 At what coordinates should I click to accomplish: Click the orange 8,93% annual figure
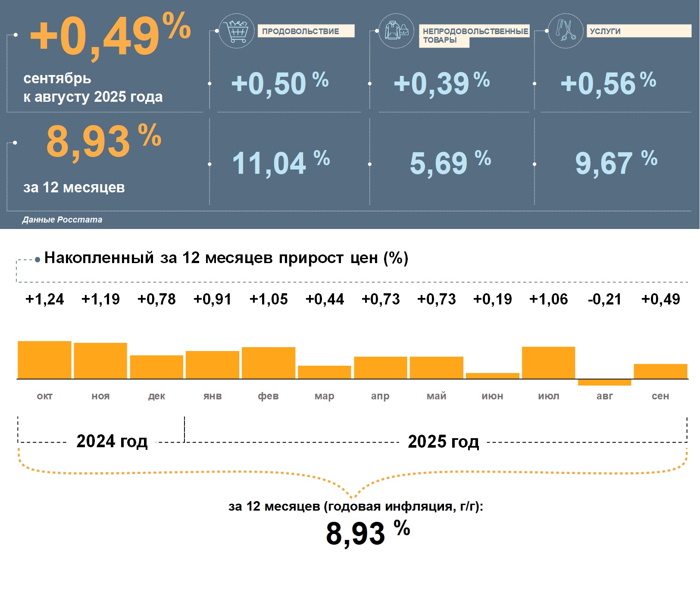[103, 141]
